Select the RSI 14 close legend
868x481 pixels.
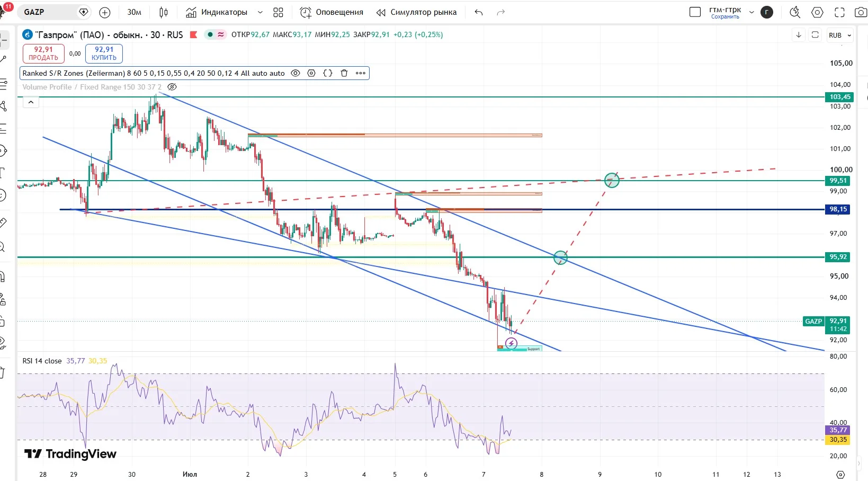(x=42, y=361)
